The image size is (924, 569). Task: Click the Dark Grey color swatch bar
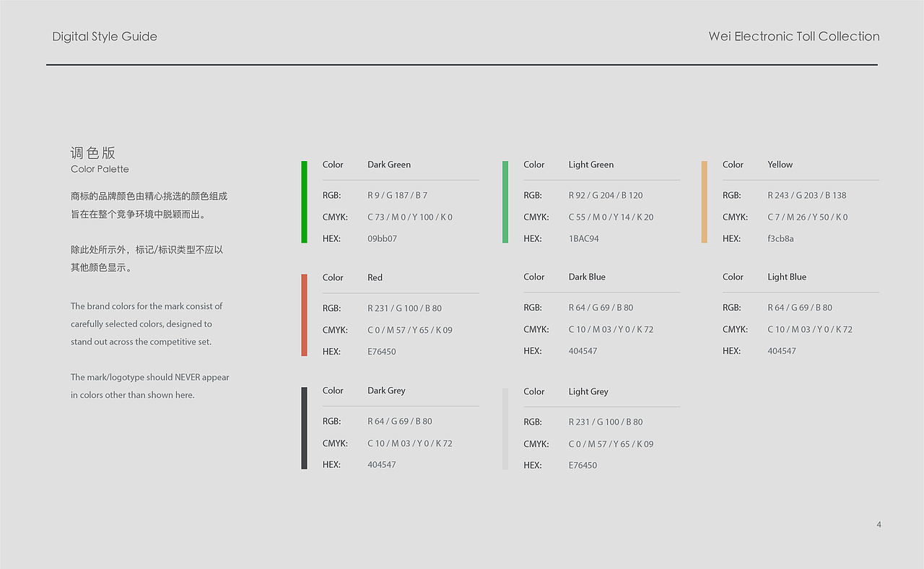(304, 428)
